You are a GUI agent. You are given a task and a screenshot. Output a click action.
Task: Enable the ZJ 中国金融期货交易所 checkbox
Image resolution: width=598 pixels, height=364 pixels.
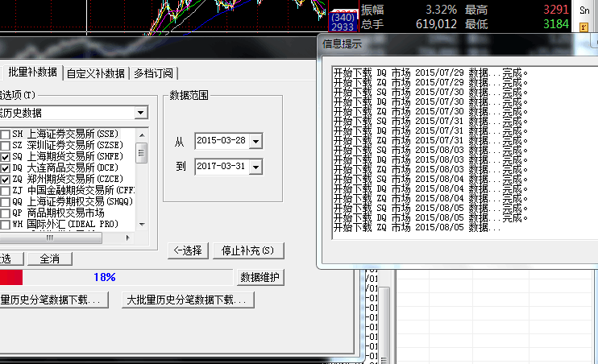click(6, 190)
